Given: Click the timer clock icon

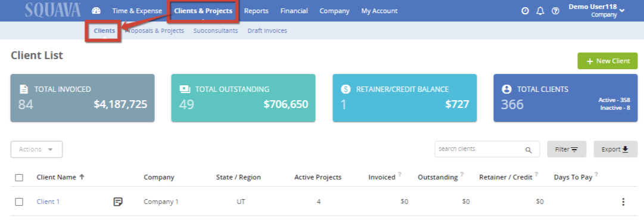Looking at the screenshot, I should [x=525, y=11].
